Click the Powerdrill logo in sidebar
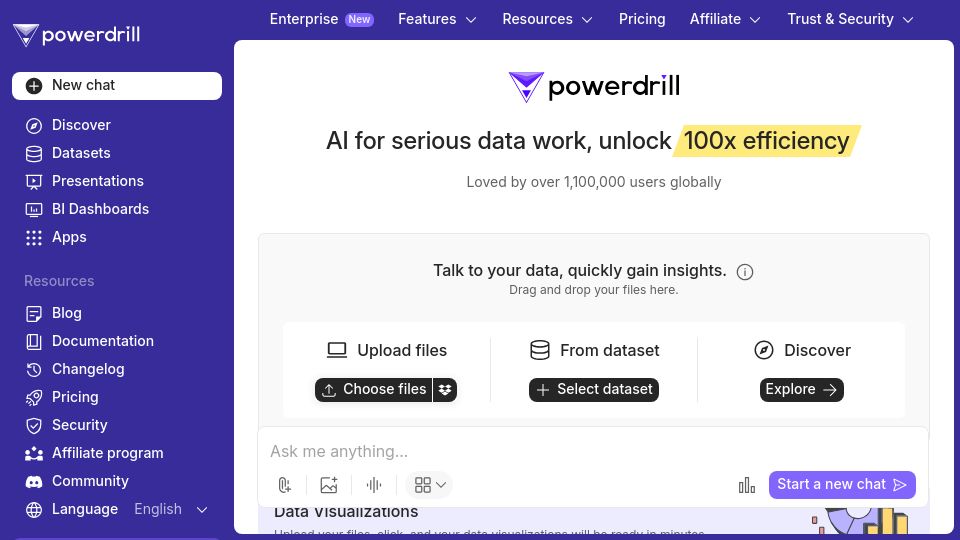This screenshot has height=540, width=960. click(x=77, y=35)
